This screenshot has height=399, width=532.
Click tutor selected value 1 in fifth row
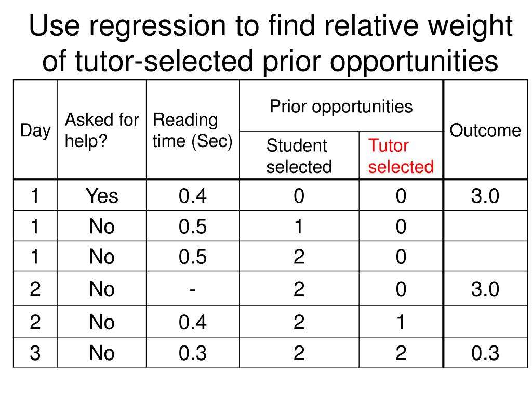401,322
